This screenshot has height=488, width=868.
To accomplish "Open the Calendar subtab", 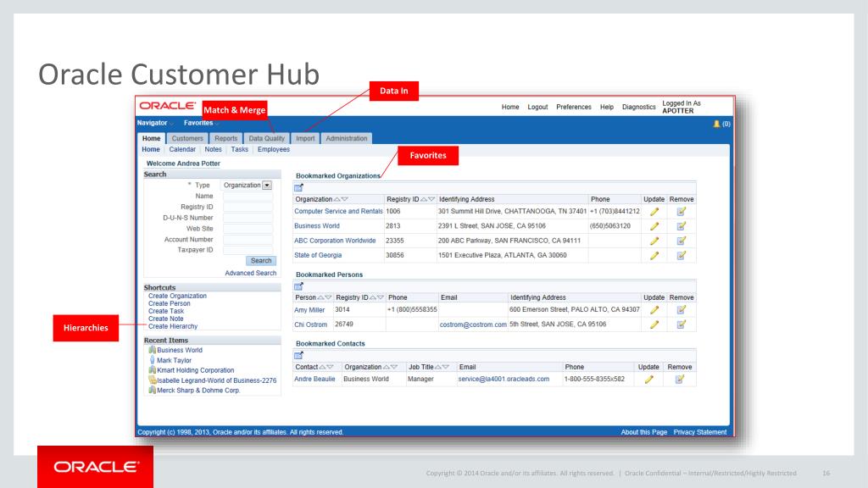I will 182,149.
